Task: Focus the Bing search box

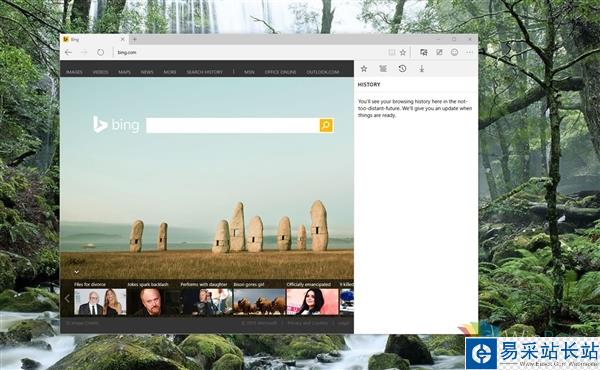Action: click(233, 125)
